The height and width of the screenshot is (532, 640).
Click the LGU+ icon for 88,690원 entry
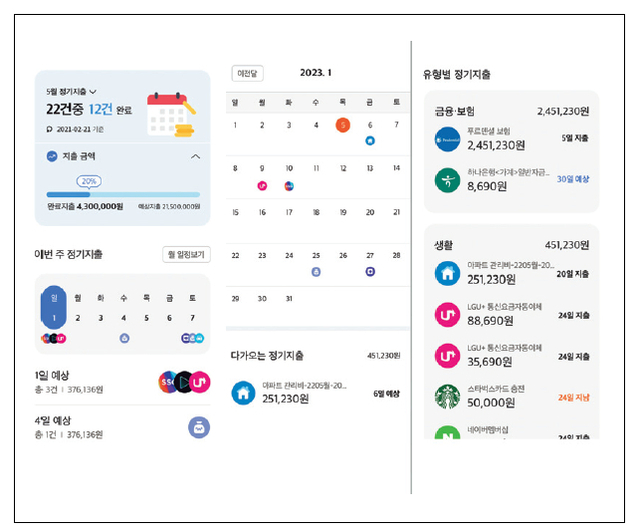[447, 315]
